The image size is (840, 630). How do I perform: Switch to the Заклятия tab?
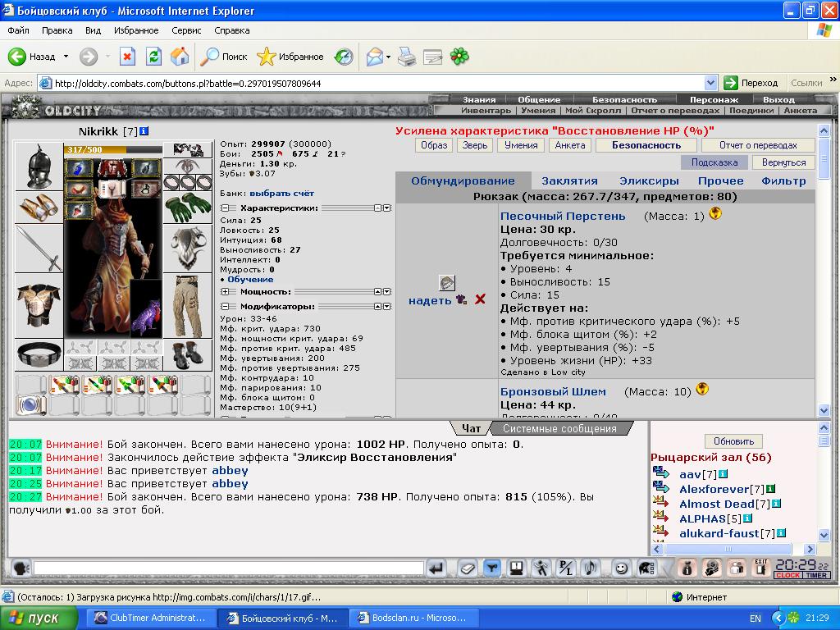coord(569,181)
